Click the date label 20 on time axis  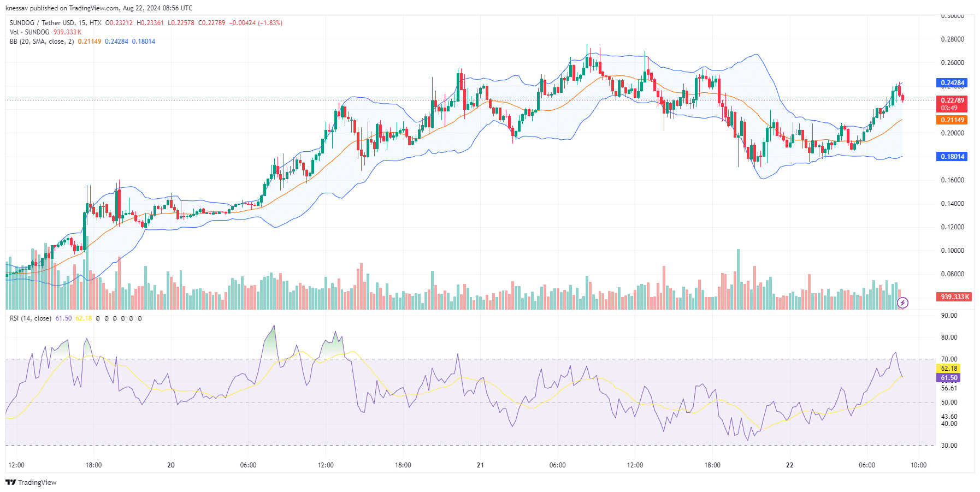(171, 465)
